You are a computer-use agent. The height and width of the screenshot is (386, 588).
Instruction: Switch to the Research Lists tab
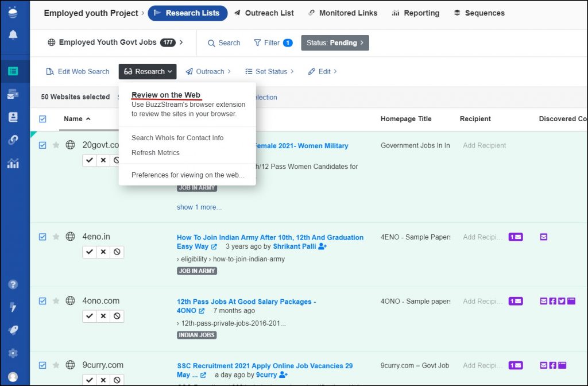(188, 13)
